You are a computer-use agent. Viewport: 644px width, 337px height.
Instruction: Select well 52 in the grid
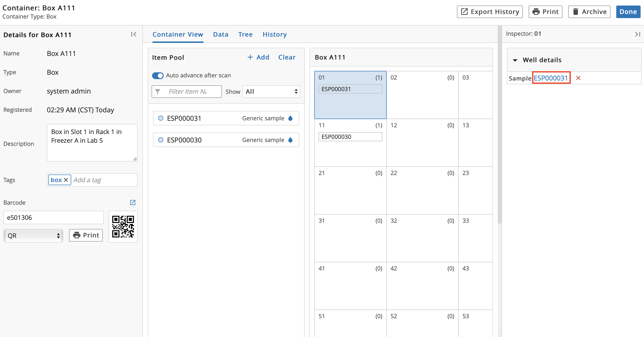(422, 324)
